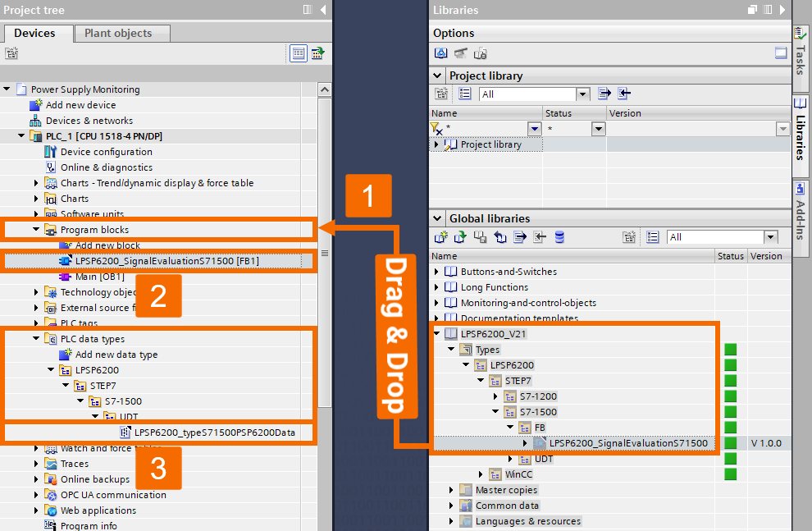Viewport: 812px width, 531px height.
Task: Open the Project library All filter dropdown
Action: click(583, 94)
